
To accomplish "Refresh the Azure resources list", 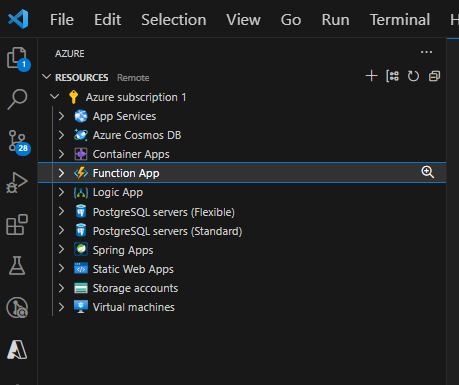I will tap(413, 76).
